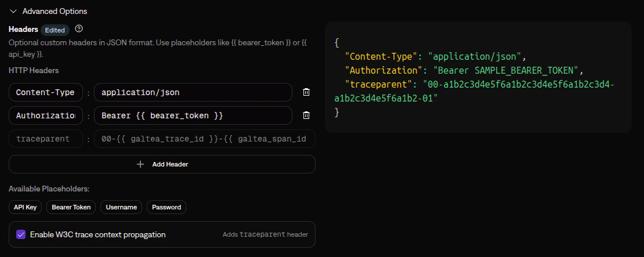
Task: Click the plus icon in Add Header
Action: 140,164
